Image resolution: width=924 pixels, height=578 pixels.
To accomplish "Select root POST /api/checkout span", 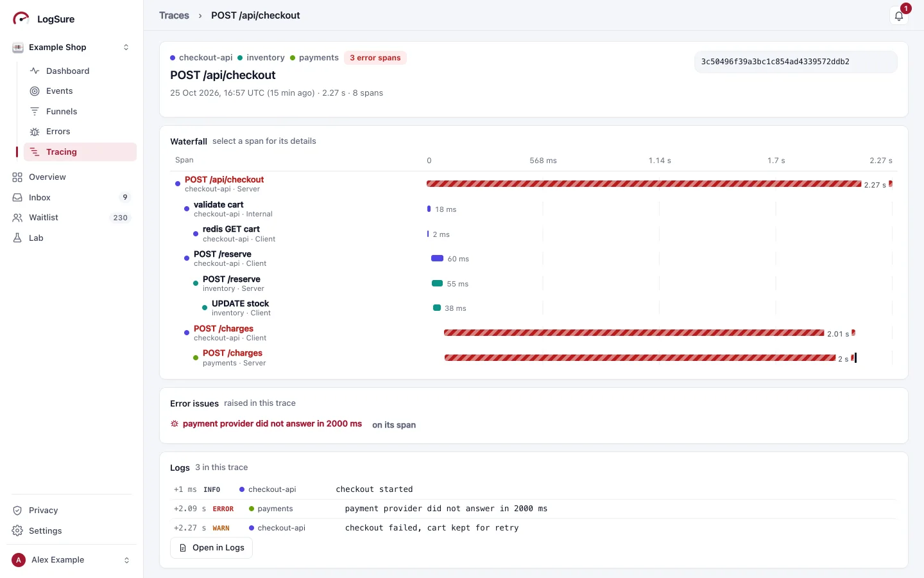I will (x=533, y=184).
